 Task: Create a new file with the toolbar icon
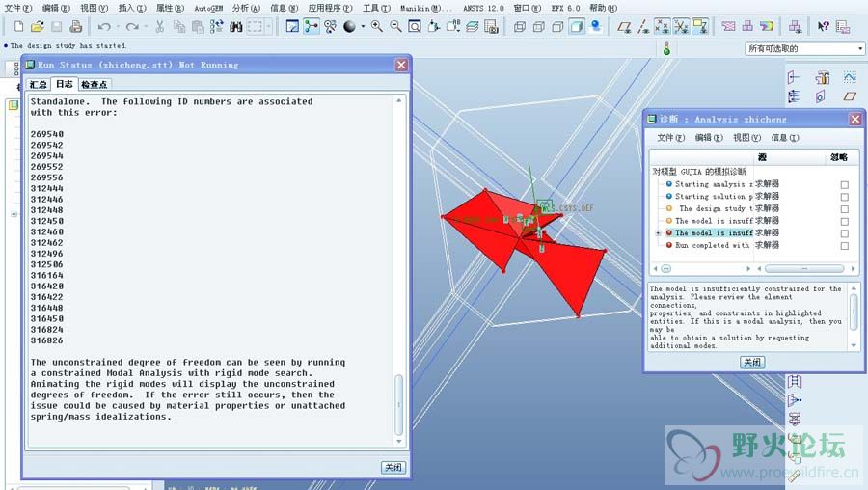coord(18,26)
